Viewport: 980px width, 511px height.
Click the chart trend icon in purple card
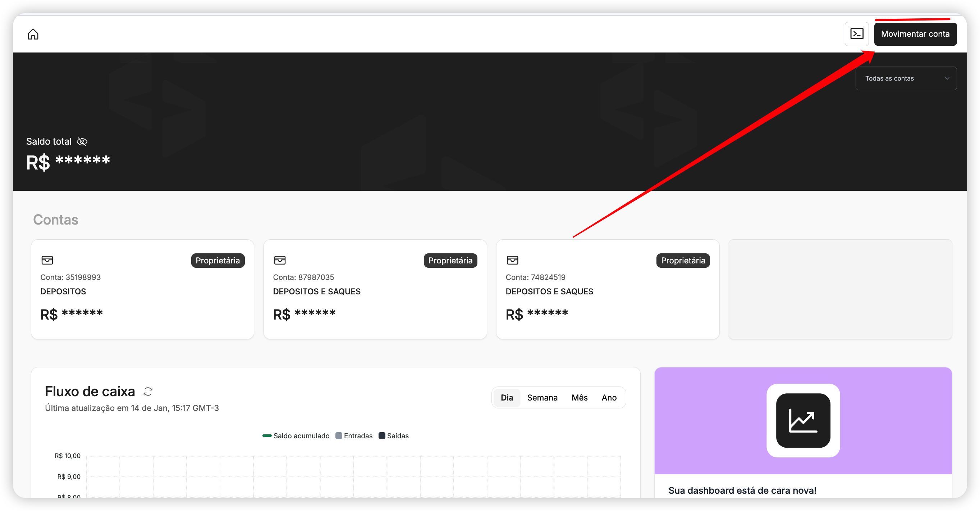click(803, 420)
